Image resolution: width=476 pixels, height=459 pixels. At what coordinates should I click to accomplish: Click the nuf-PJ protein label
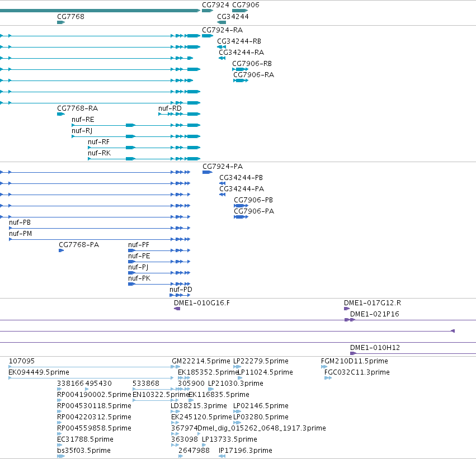pos(138,267)
